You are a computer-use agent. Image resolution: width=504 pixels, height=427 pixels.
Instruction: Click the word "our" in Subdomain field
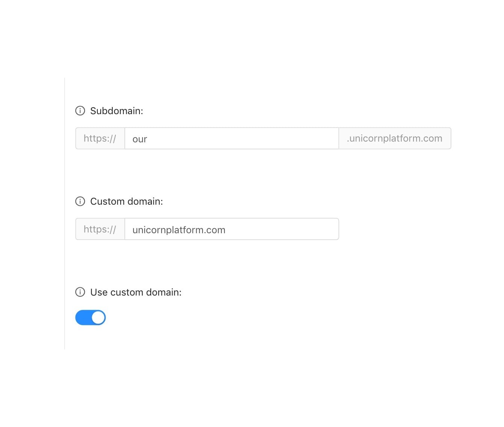(x=140, y=139)
